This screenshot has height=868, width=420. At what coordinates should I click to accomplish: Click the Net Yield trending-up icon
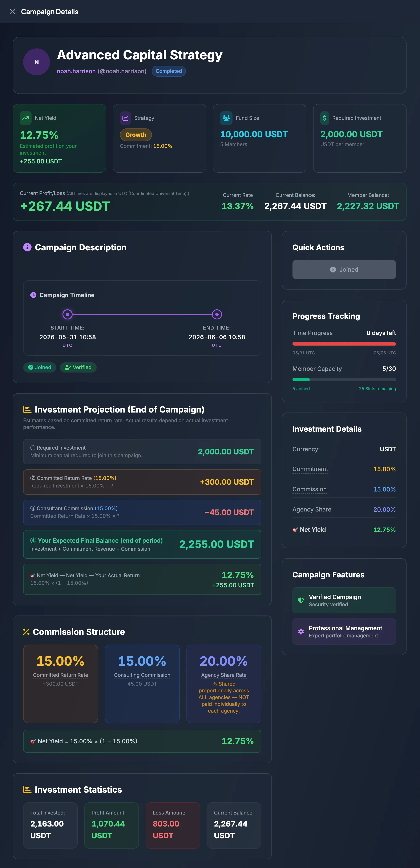point(26,118)
